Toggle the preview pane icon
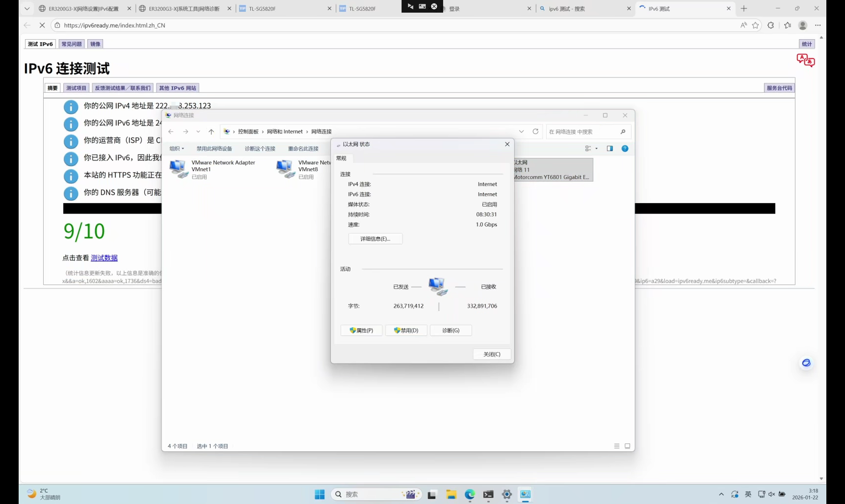This screenshot has height=504, width=845. 609,148
